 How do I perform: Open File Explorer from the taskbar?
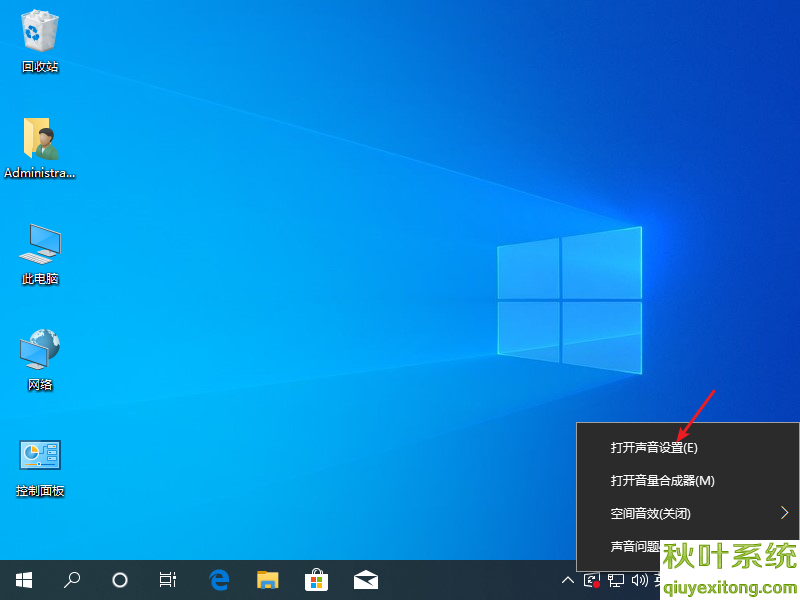[267, 580]
